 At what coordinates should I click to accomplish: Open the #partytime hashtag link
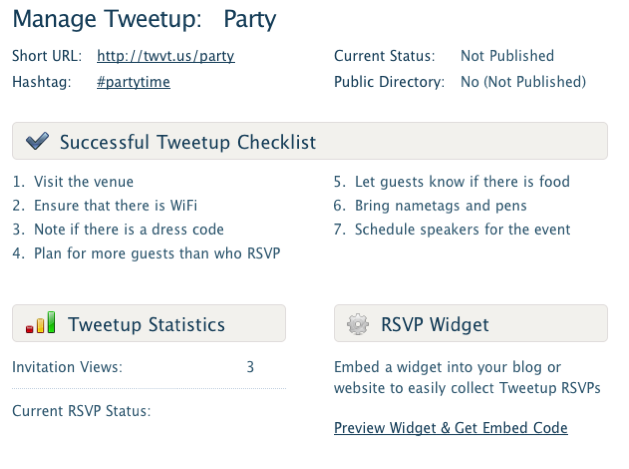133,82
